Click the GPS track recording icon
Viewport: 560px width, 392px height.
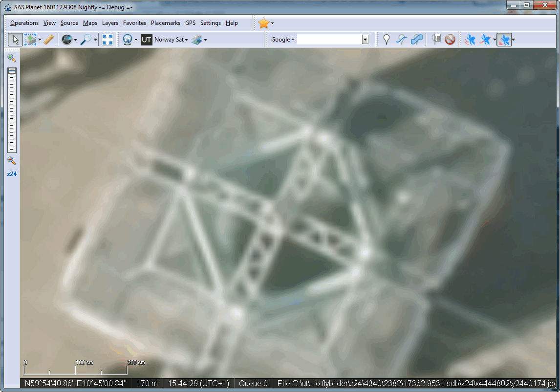(485, 40)
